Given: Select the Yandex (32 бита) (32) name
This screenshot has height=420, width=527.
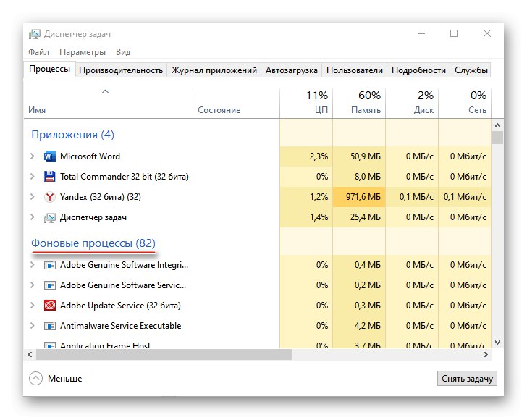Looking at the screenshot, I should pyautogui.click(x=101, y=197).
